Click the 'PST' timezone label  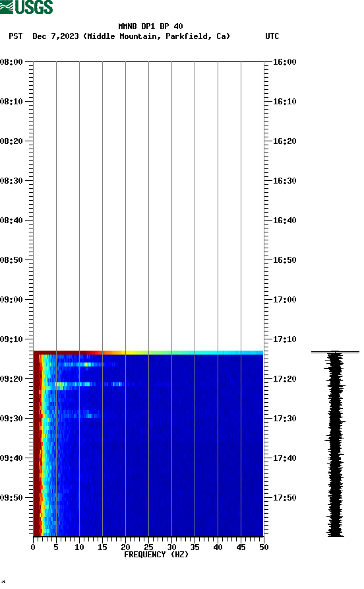(x=15, y=36)
